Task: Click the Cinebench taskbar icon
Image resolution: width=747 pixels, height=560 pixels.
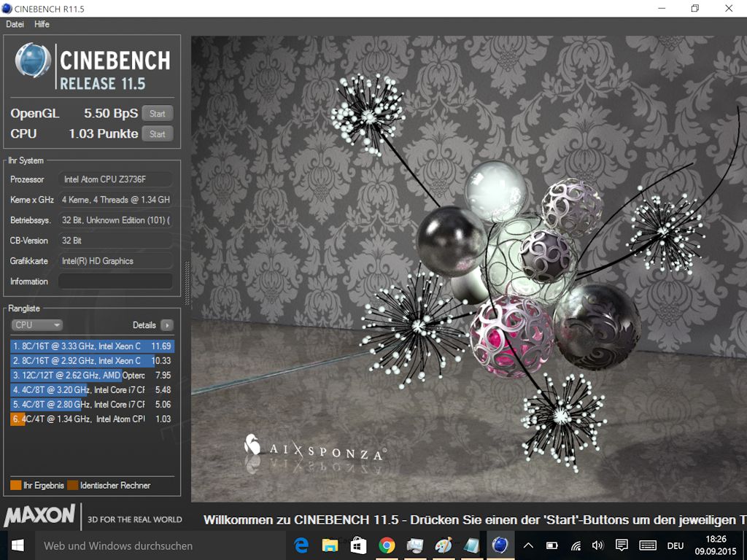Action: click(x=500, y=545)
